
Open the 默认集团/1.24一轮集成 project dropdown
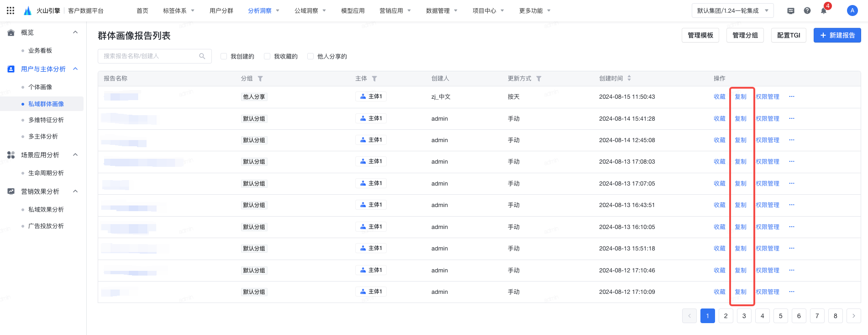pos(732,11)
